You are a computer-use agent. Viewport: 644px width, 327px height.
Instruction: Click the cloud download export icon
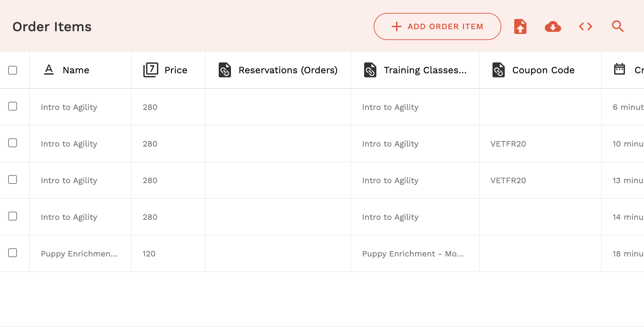(553, 26)
